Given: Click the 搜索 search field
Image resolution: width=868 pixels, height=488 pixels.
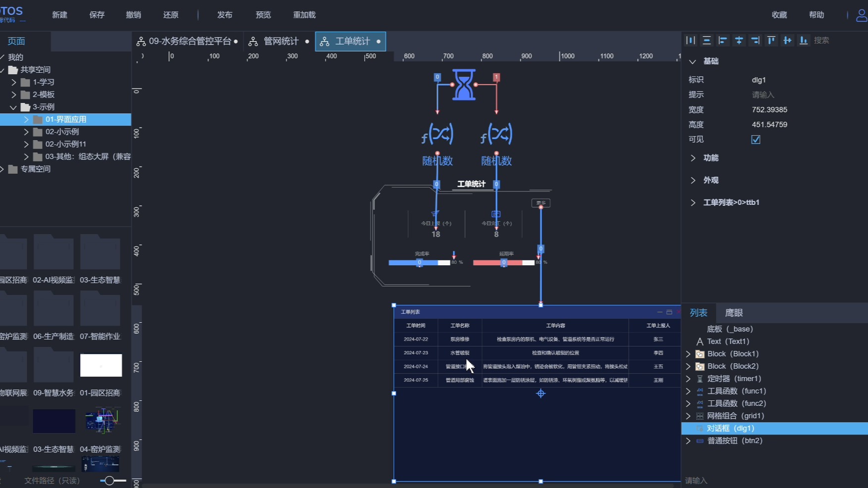Looking at the screenshot, I should (838, 40).
